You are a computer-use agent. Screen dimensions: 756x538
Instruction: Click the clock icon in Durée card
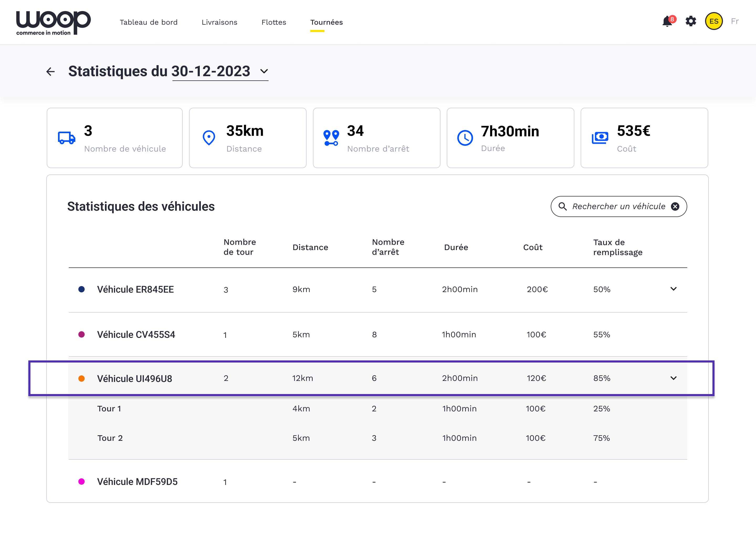(x=465, y=137)
